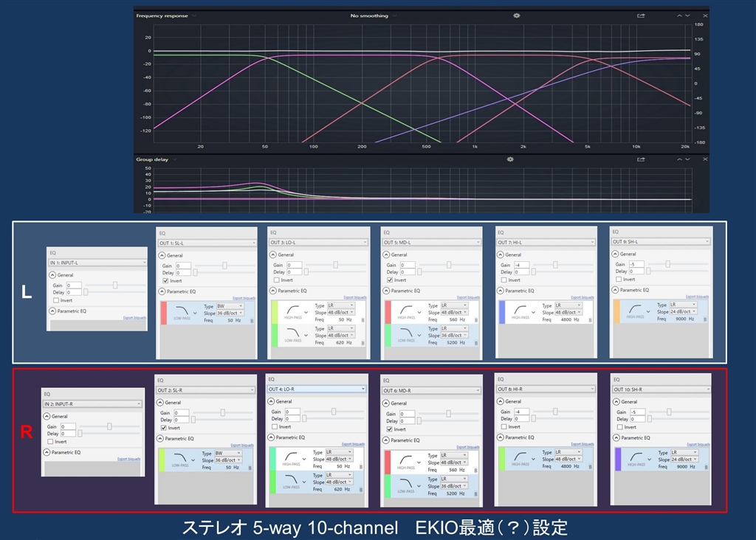Open the Frequency response graph type dropdown
This screenshot has height=540, width=756.
[166, 15]
